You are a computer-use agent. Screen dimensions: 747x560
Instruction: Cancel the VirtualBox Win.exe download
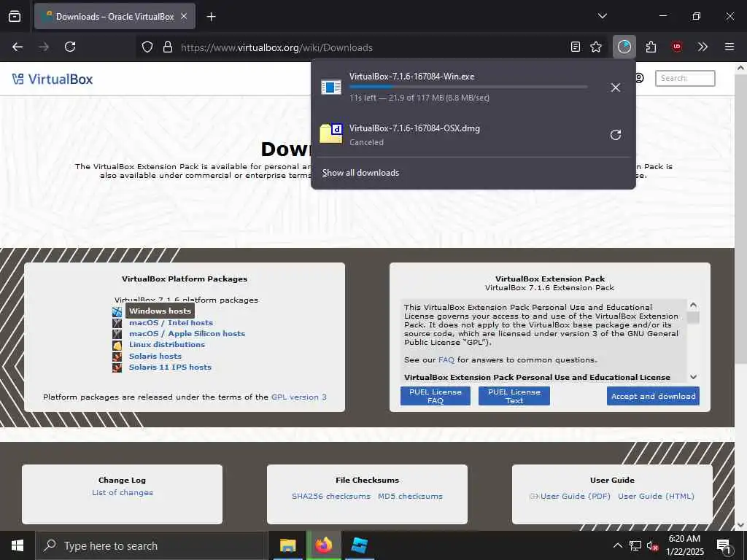pos(616,87)
